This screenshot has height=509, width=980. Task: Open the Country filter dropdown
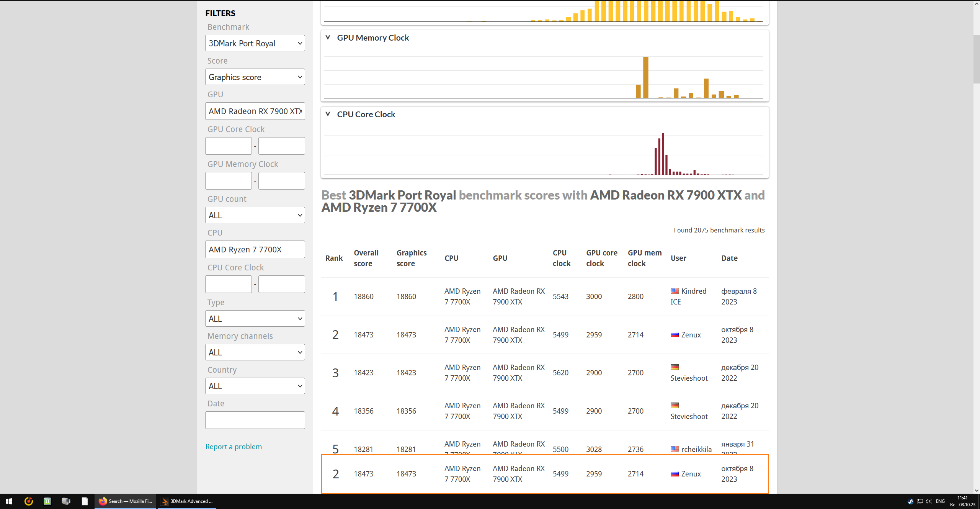click(255, 386)
